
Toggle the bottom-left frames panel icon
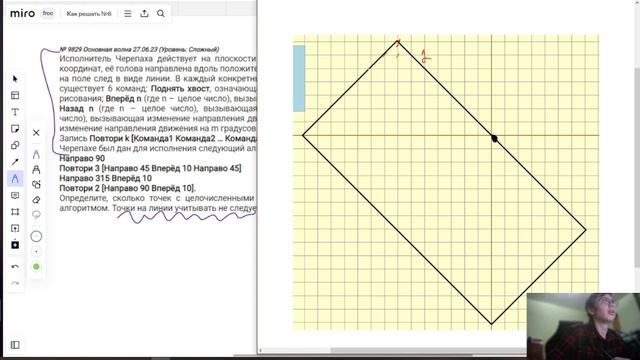point(15,345)
